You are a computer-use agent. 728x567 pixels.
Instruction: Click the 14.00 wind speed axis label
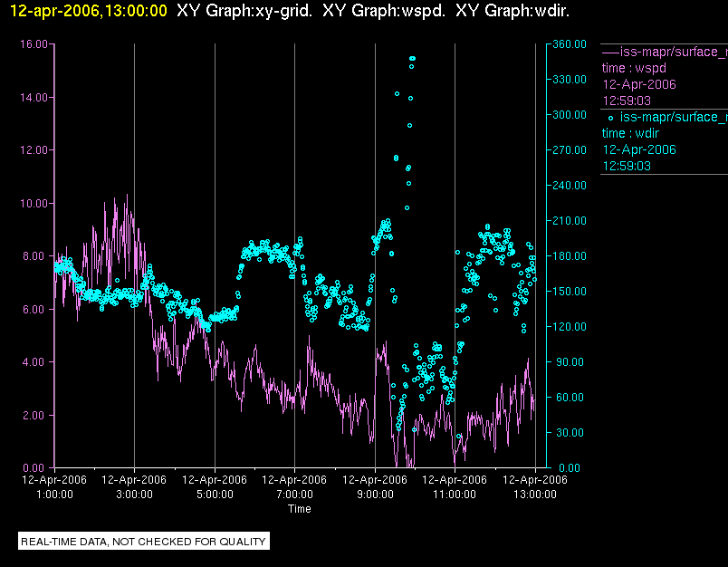coord(34,98)
